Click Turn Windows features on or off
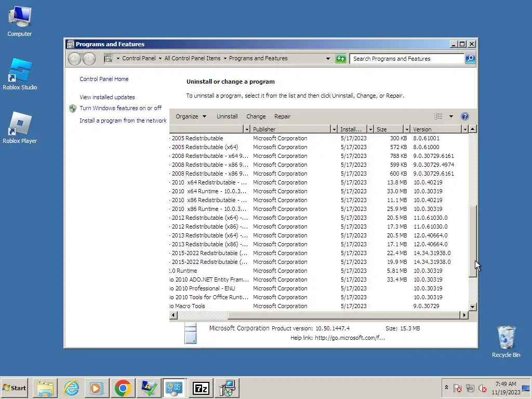This screenshot has width=532, height=399. tap(121, 108)
